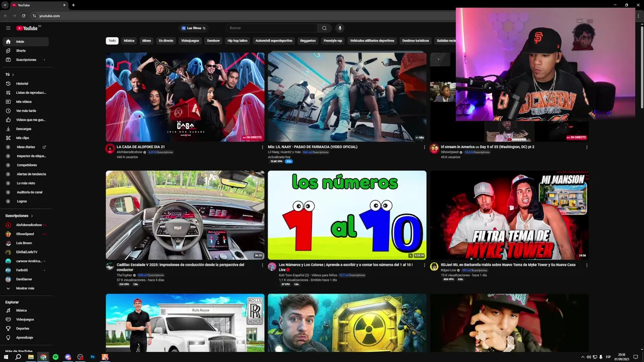
Task: Reload the page in browser toolbar
Action: (x=23, y=16)
